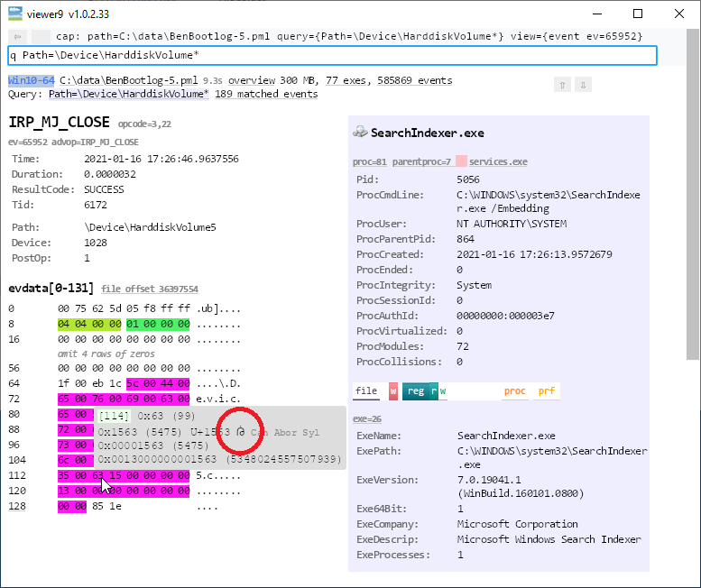Click the SearchIndexer.exe process icon
Viewport: 701px width, 588px height.
click(360, 133)
